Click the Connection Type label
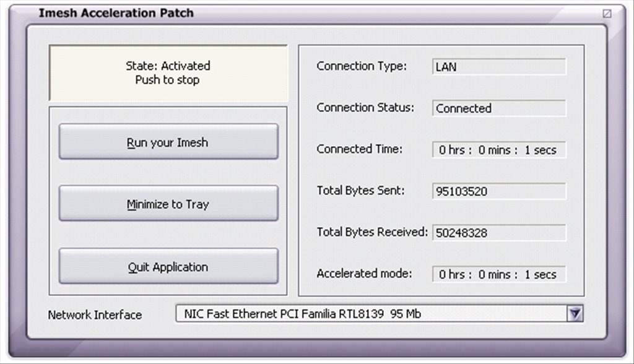634x364 pixels. coord(362,66)
